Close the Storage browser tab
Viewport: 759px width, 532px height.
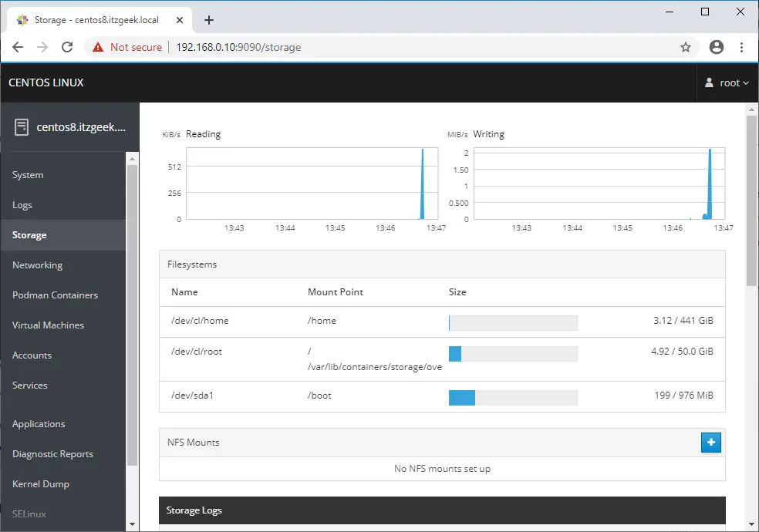pos(180,20)
